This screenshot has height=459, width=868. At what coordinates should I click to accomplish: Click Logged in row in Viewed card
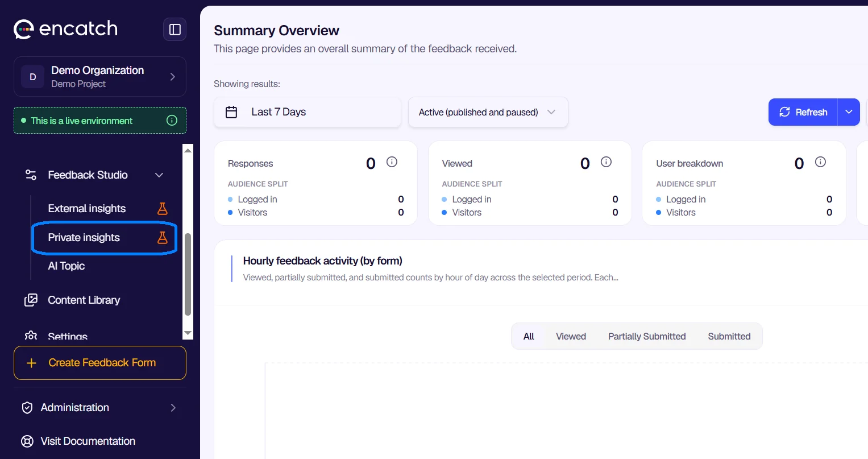point(530,199)
